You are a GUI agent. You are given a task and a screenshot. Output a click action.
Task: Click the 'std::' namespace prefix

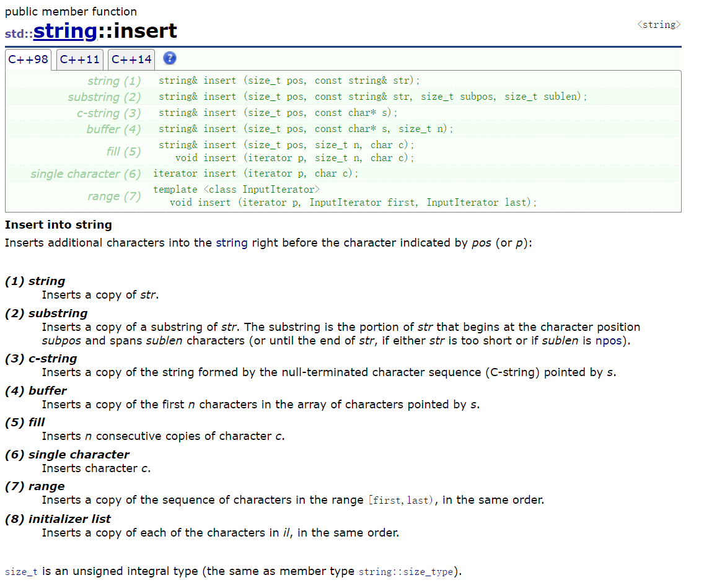click(x=19, y=33)
